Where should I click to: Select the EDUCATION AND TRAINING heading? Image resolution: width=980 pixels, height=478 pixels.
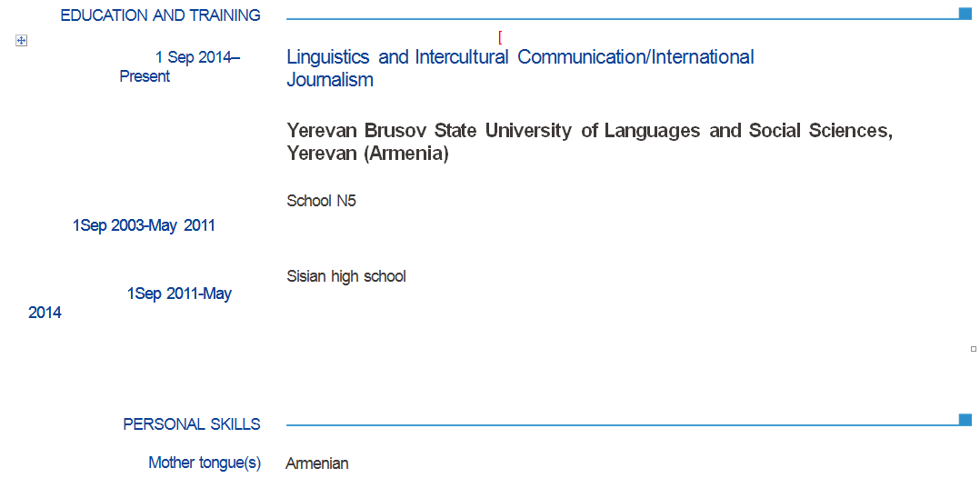click(160, 15)
